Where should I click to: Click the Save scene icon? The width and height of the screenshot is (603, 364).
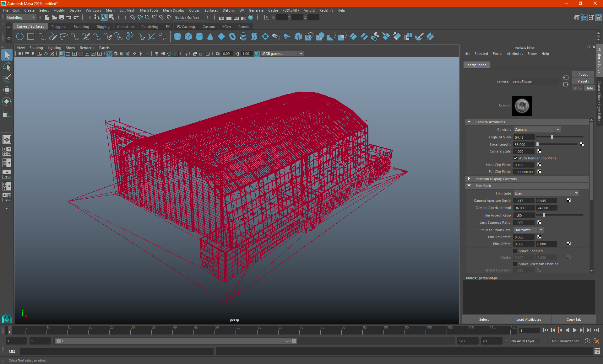point(62,18)
